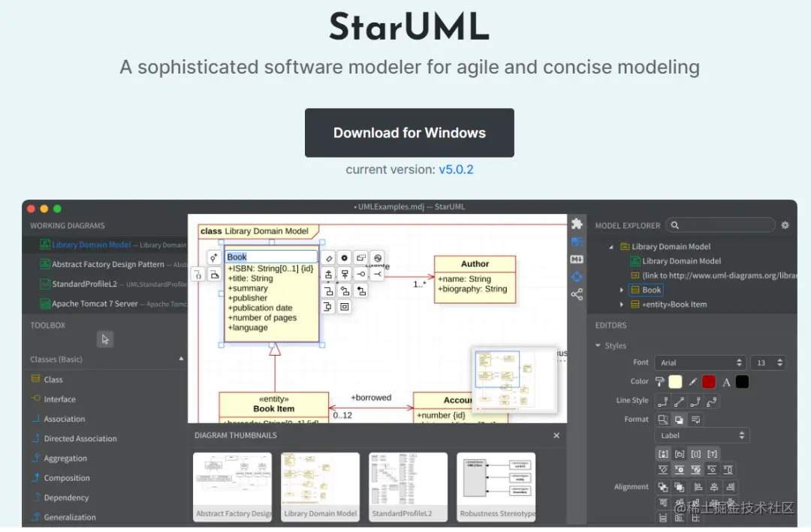Image resolution: width=811 pixels, height=532 pixels.
Task: Toggle the Show Property [()] button
Action: pos(695,453)
